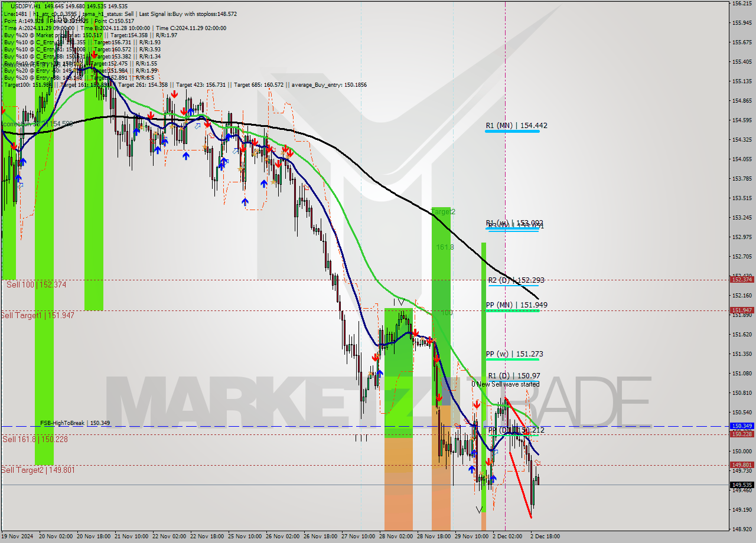756x543 pixels.
Task: Select the R1 (w) | 153.092 resistance label
Action: pyautogui.click(x=514, y=223)
